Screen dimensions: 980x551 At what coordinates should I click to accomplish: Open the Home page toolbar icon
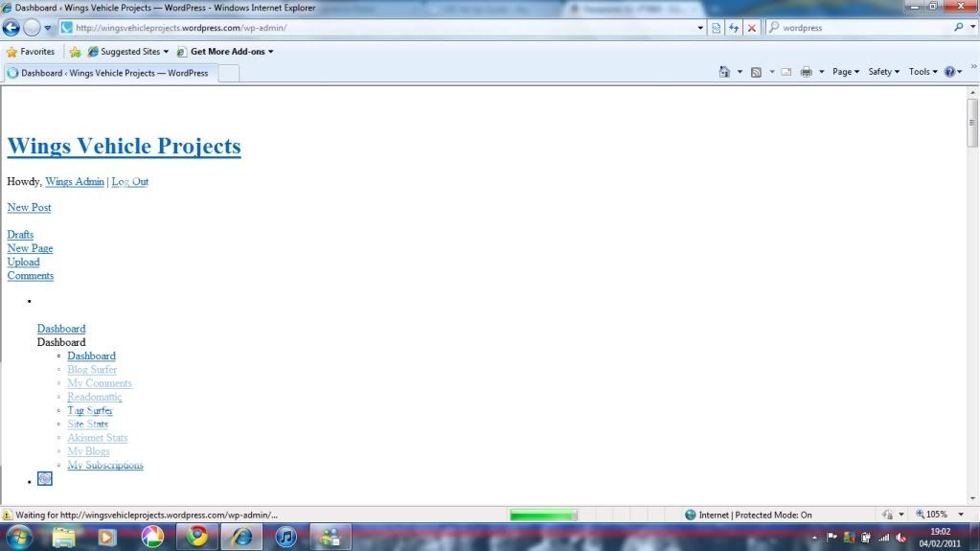click(725, 72)
